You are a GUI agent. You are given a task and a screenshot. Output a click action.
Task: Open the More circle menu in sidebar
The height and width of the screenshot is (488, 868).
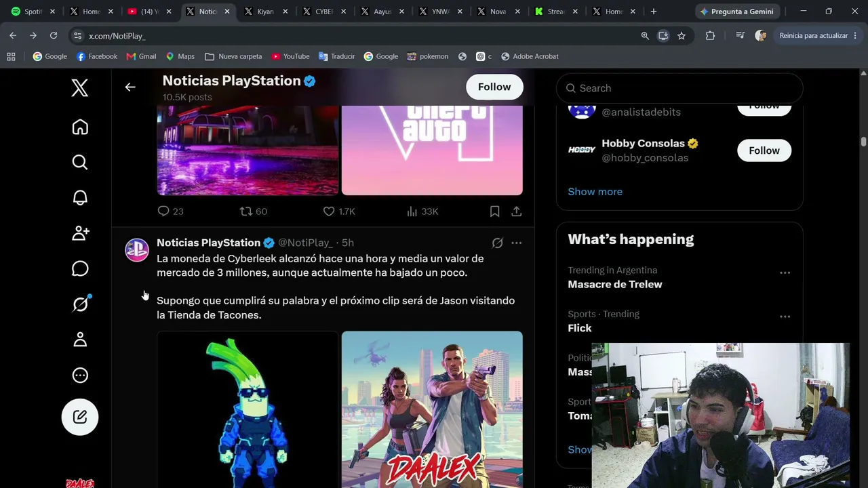80,375
